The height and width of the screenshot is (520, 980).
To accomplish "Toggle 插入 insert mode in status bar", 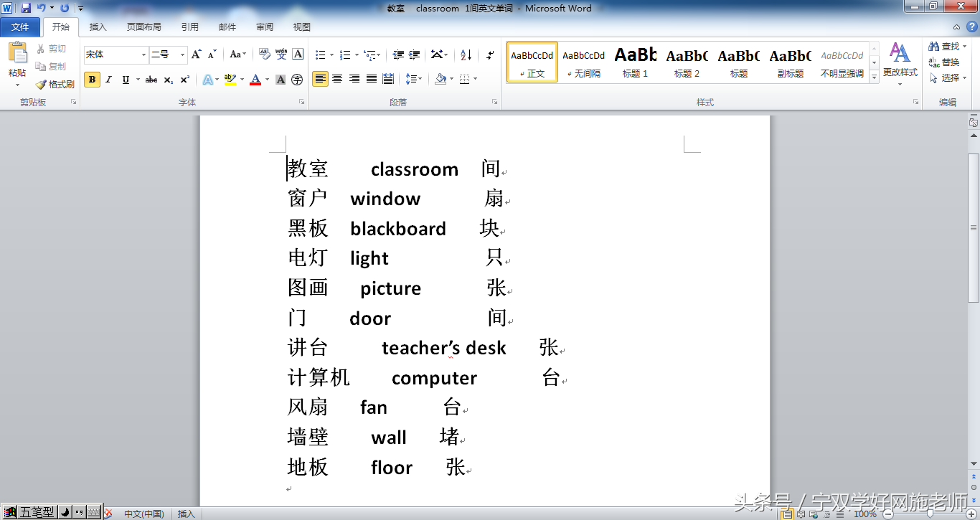I will (x=187, y=514).
